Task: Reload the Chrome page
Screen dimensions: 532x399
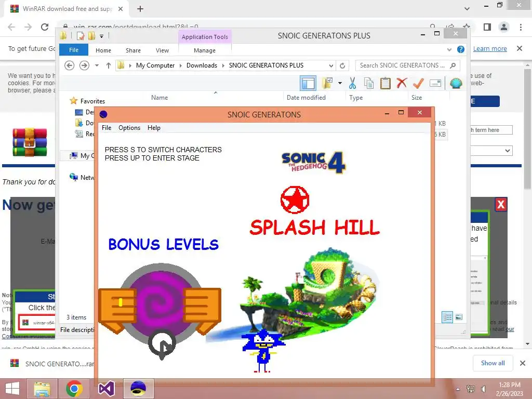Action: click(x=45, y=27)
